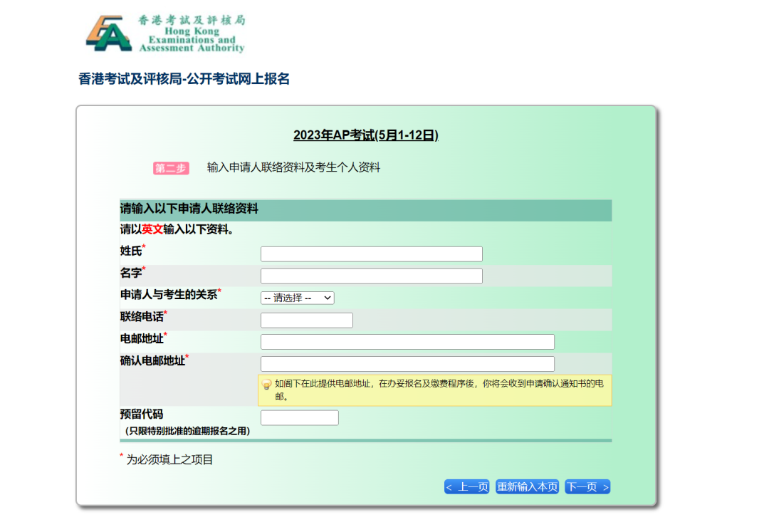Go back with the 上一页 button

[x=467, y=487]
